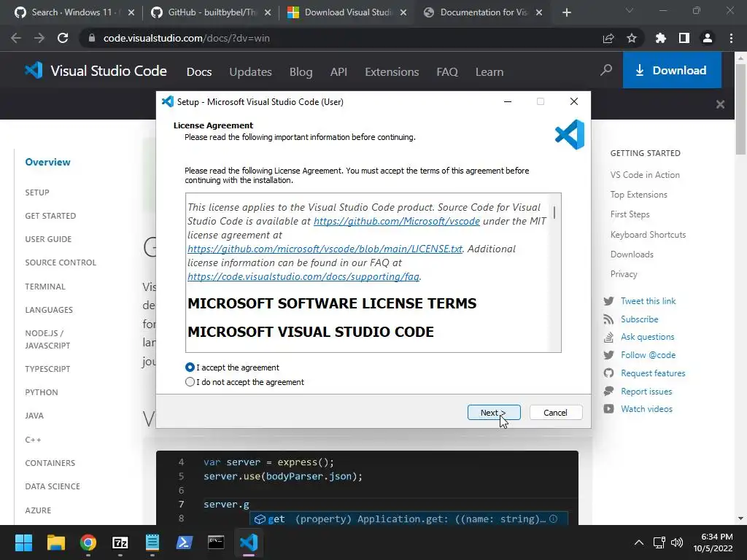Cancel the VS Code setup
The height and width of the screenshot is (560, 747).
555,413
